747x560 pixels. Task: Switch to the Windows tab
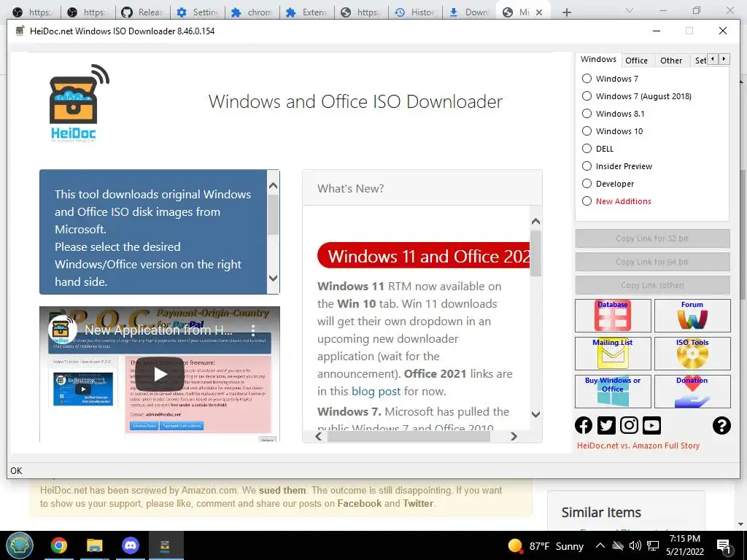(598, 60)
